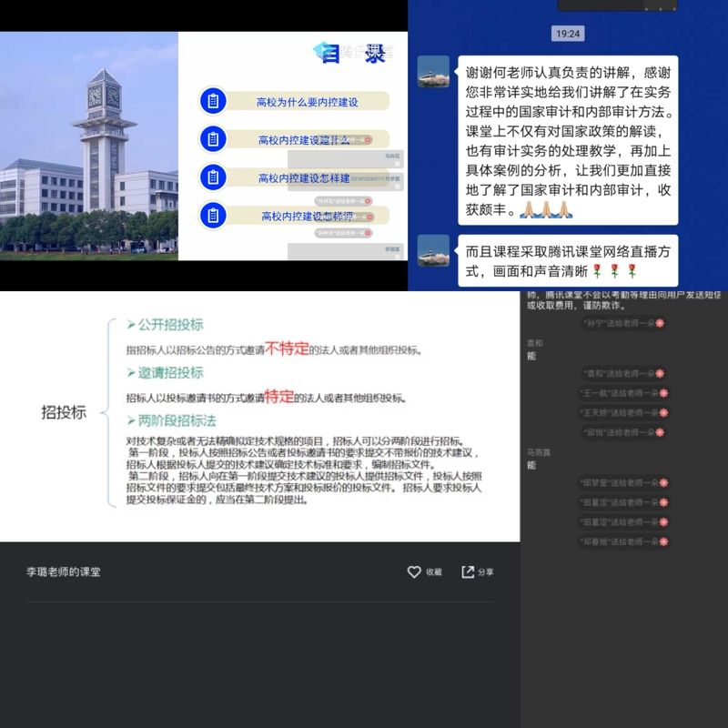Tap the 分享 share arrow icon
The width and height of the screenshot is (728, 728).
point(468,571)
